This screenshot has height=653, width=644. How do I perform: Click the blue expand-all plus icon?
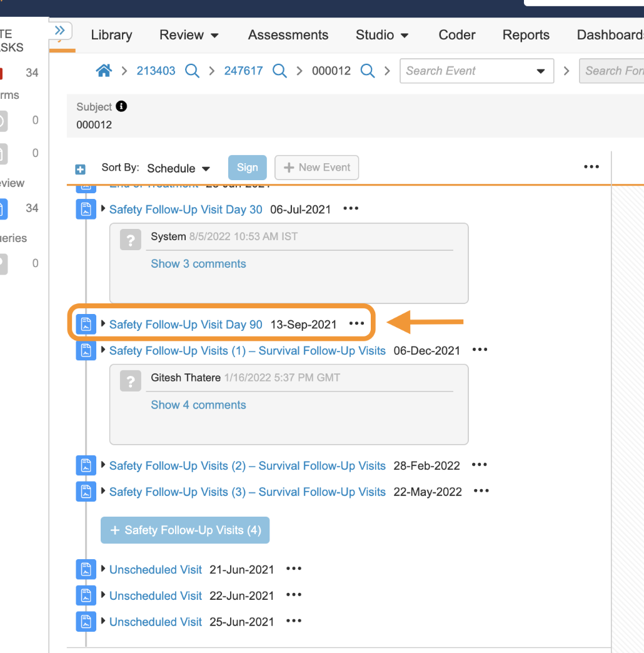click(x=80, y=169)
